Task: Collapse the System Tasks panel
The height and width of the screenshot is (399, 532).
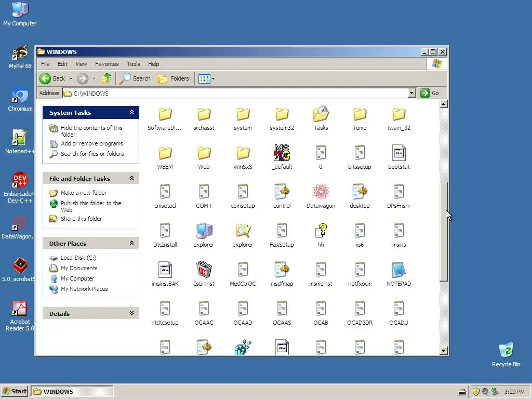Action: [x=131, y=112]
